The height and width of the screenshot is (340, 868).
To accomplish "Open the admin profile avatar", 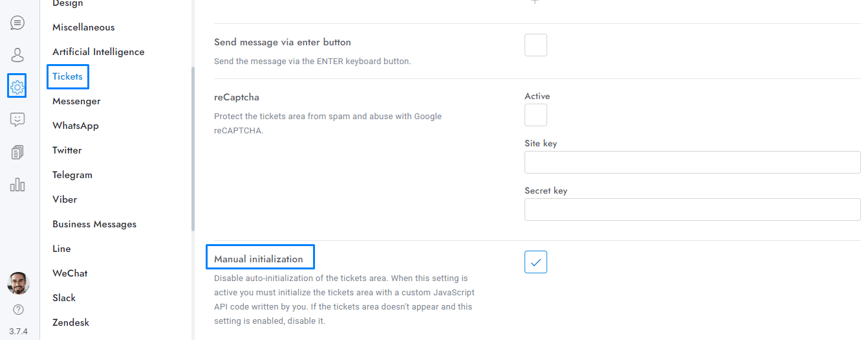I will (18, 284).
